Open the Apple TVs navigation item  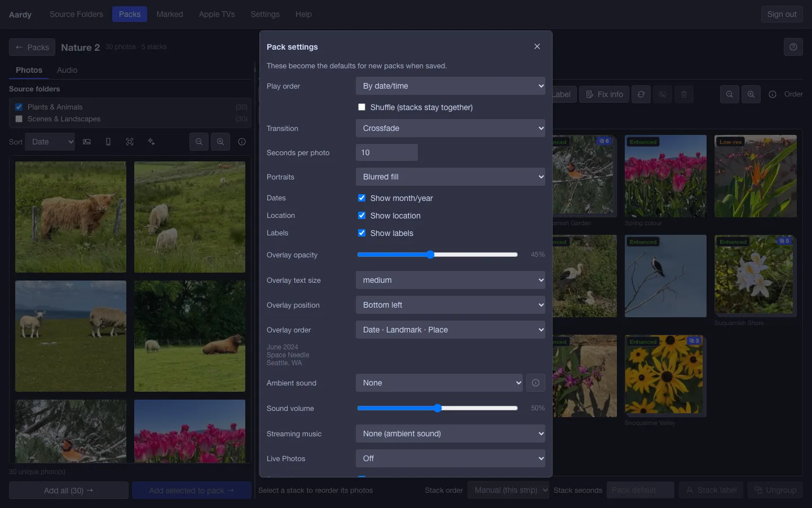[217, 14]
